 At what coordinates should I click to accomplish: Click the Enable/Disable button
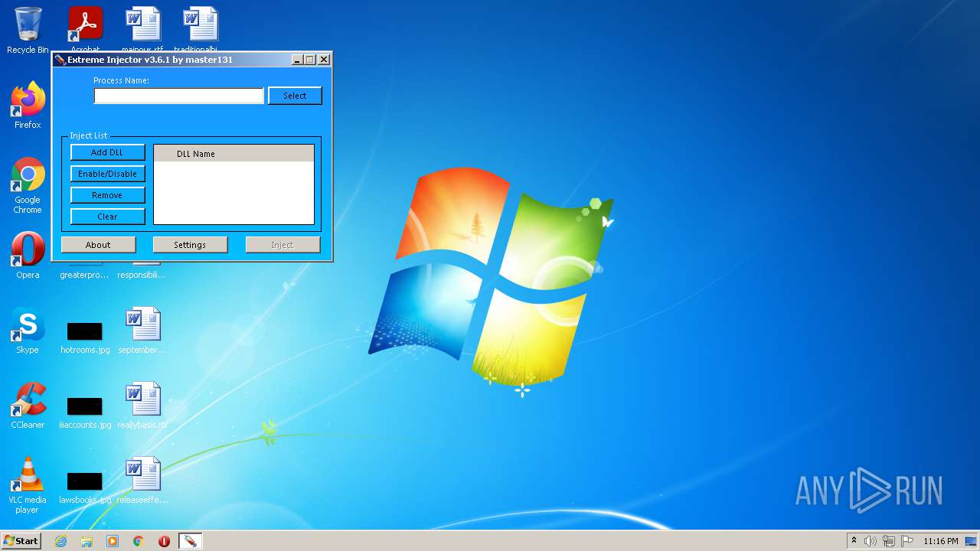pyautogui.click(x=107, y=174)
